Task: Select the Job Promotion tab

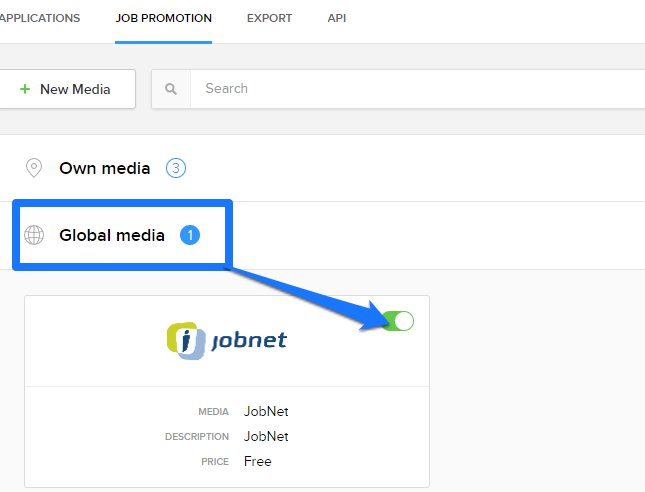Action: click(x=163, y=18)
